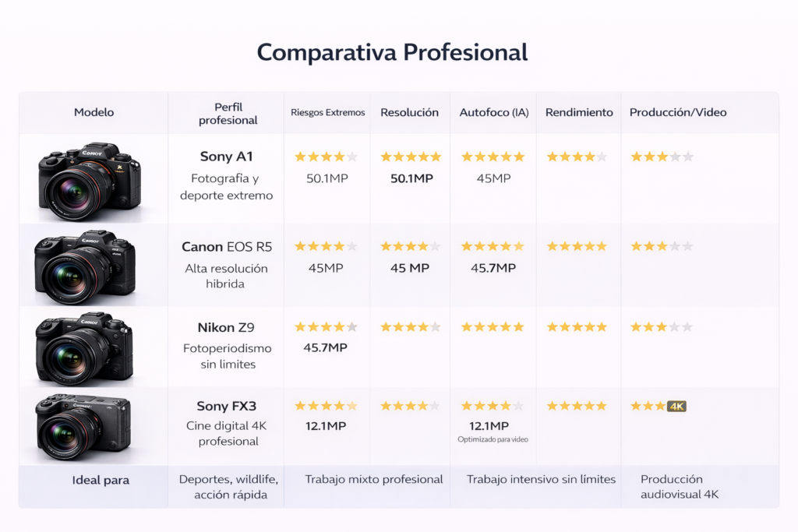This screenshot has height=532, width=798.
Task: Select the Nikon Z9 camera image
Action: click(85, 347)
